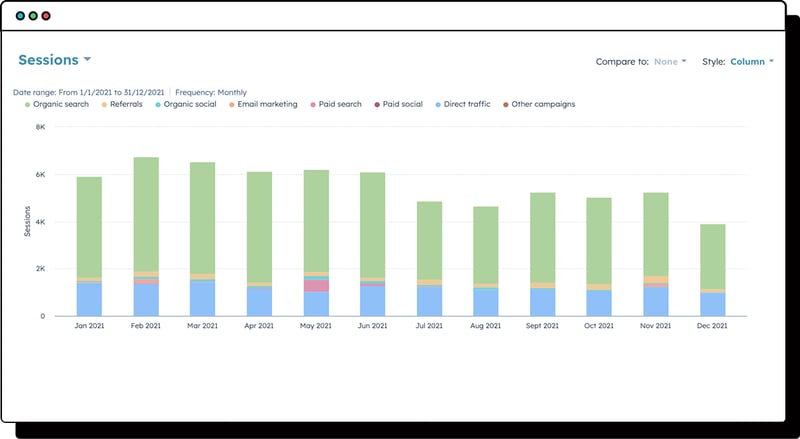800x439 pixels.
Task: Toggle the Other campaigns legend item
Action: pyautogui.click(x=539, y=104)
